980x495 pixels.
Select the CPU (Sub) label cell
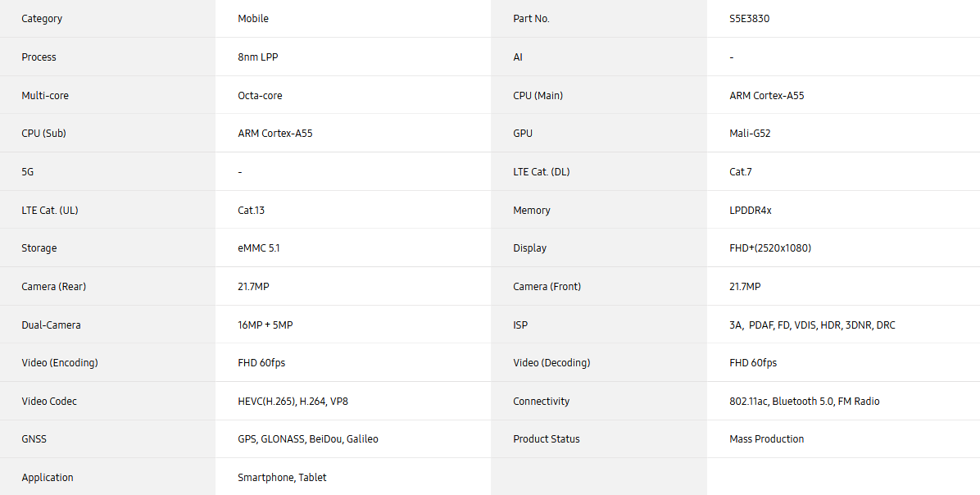point(107,133)
